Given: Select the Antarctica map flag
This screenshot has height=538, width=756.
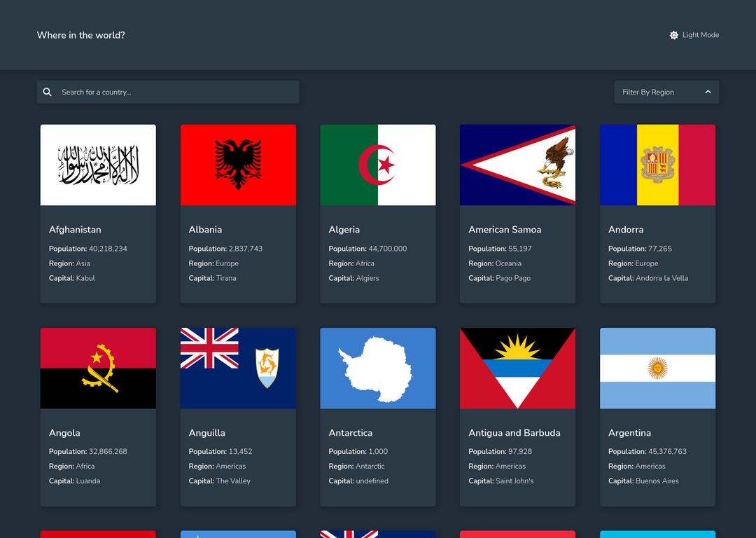Looking at the screenshot, I should [378, 368].
